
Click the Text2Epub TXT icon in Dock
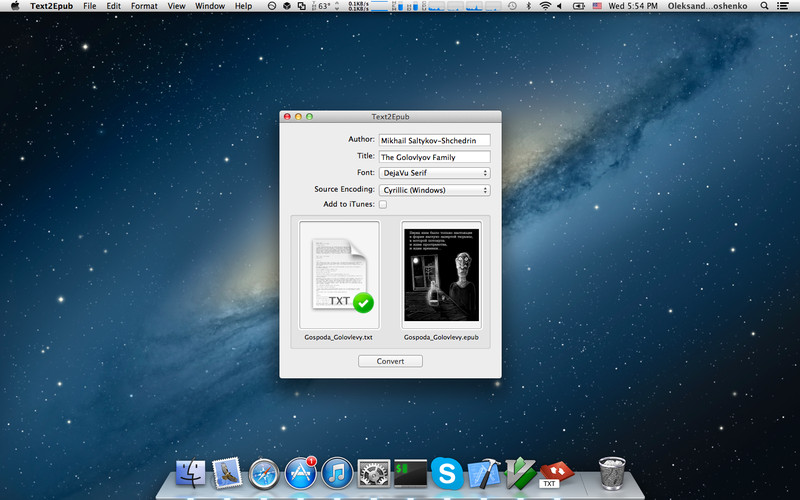[x=556, y=474]
